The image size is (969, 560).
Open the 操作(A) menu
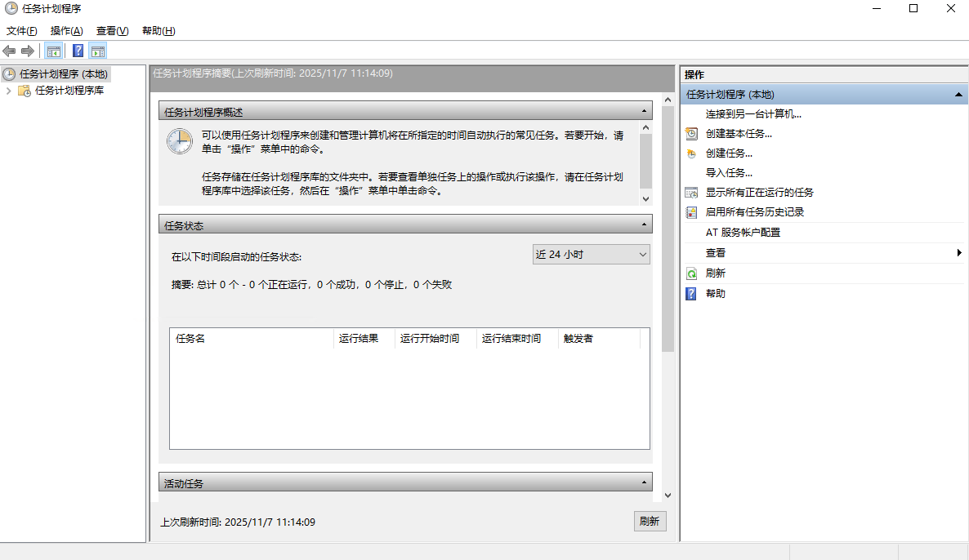[67, 31]
